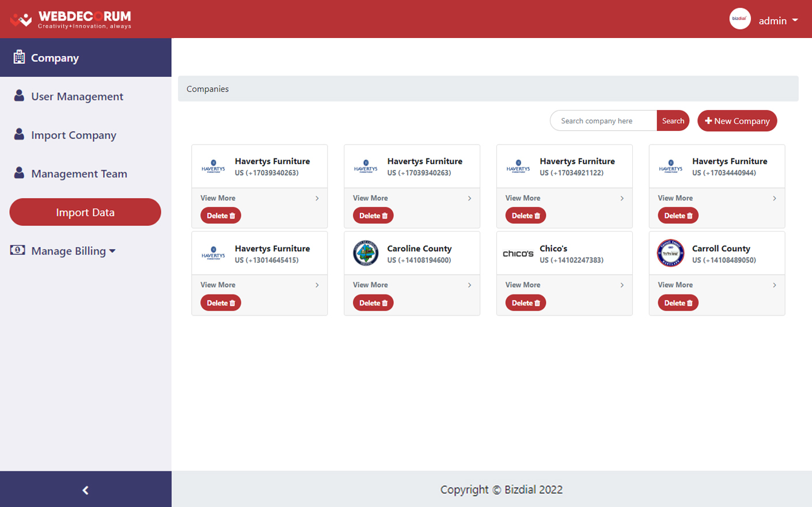Click Havertys logo on +17034921122 card

point(518,167)
